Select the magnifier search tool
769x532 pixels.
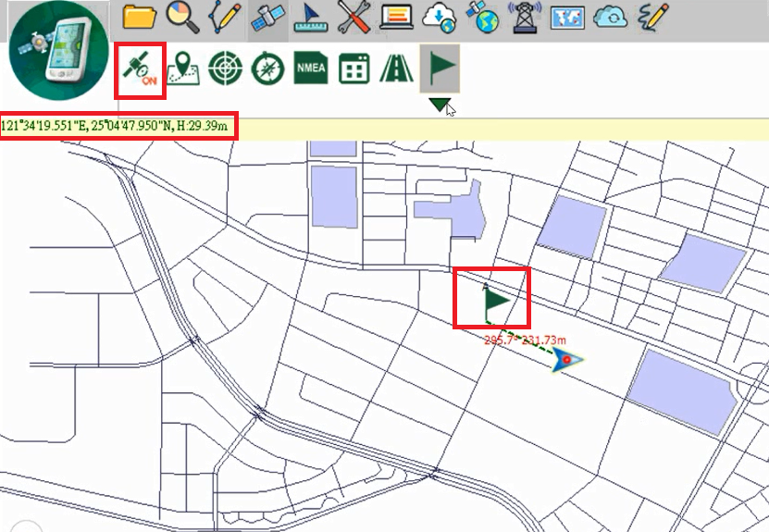181,16
